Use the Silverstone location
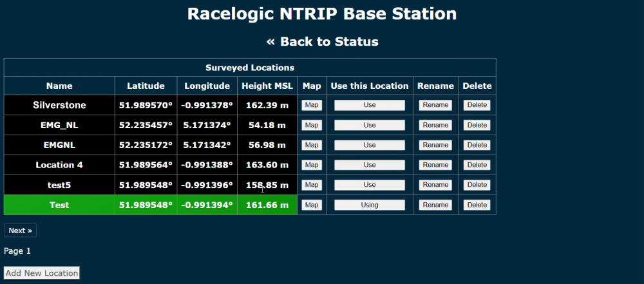Image resolution: width=644 pixels, height=284 pixels. (x=370, y=105)
